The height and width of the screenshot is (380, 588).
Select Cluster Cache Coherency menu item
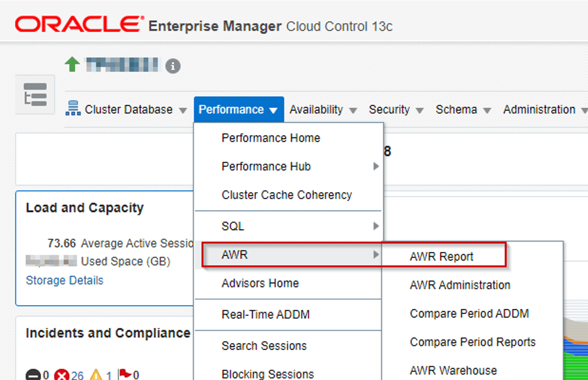(x=288, y=195)
